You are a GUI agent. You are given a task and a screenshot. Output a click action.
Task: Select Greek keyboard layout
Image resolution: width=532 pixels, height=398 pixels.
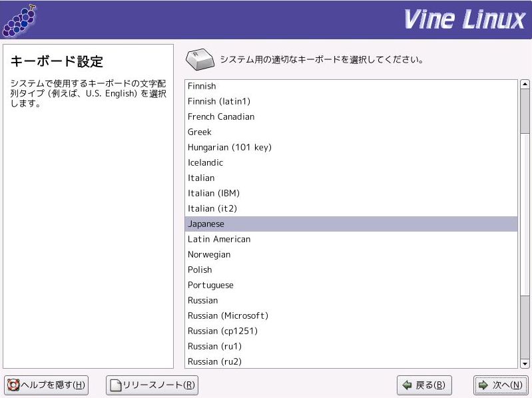click(x=351, y=132)
